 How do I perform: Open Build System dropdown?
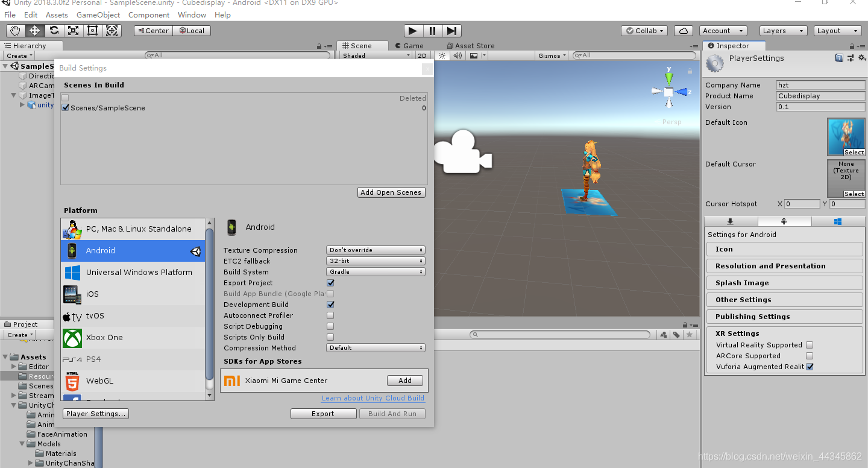coord(376,272)
